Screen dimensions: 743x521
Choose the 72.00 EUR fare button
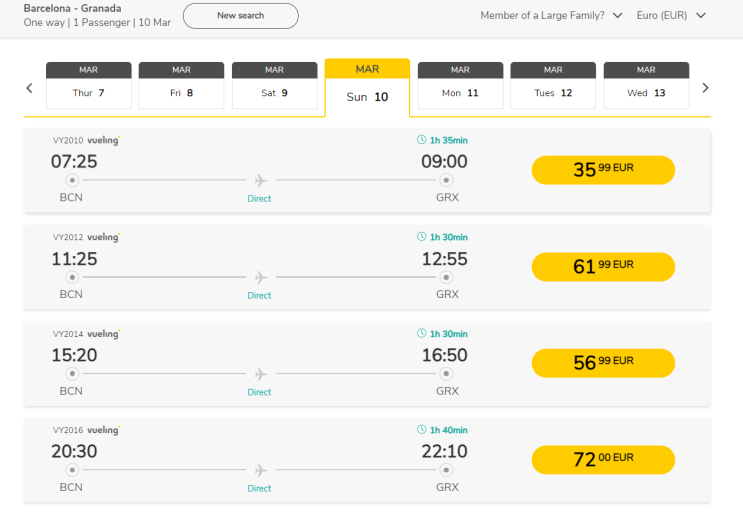point(603,460)
